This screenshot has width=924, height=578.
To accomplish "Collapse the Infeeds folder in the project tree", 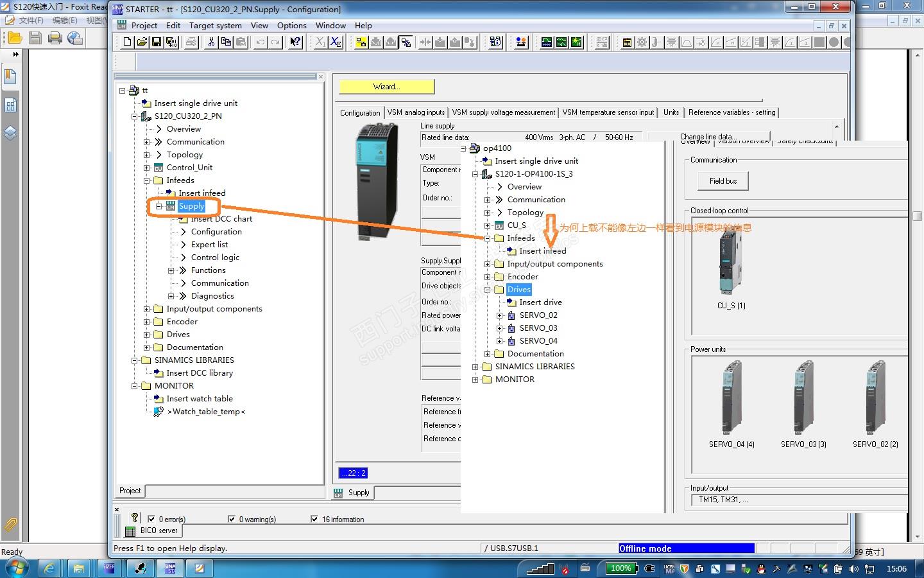I will tap(147, 180).
